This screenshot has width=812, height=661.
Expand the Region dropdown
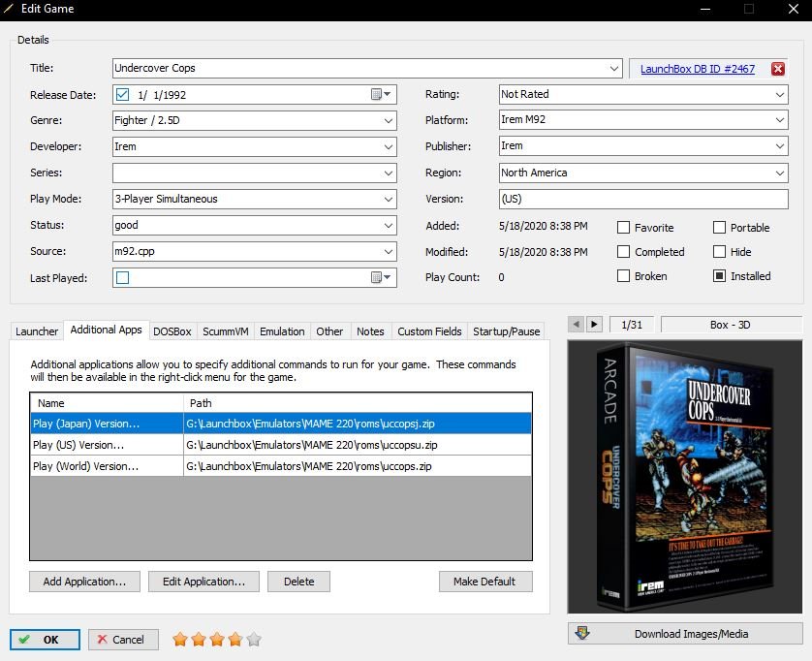pyautogui.click(x=780, y=173)
